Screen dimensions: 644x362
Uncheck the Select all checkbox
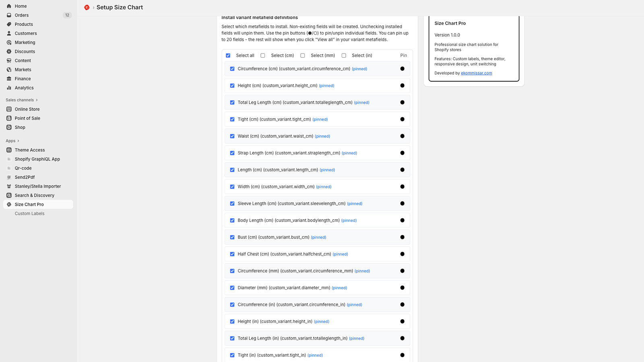tap(228, 56)
